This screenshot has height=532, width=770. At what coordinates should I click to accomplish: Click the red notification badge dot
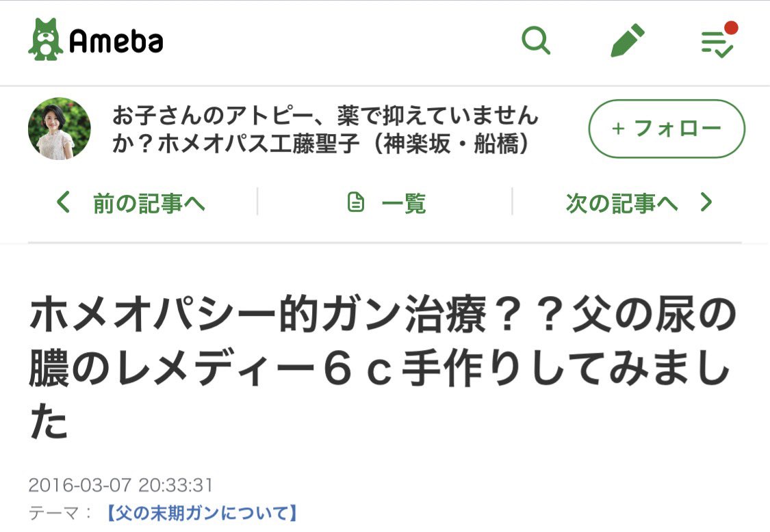pyautogui.click(x=731, y=27)
